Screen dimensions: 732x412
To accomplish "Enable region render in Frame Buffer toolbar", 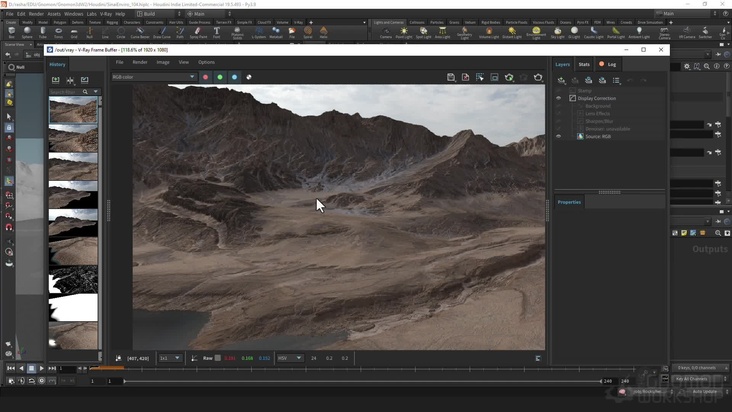I will pos(494,77).
